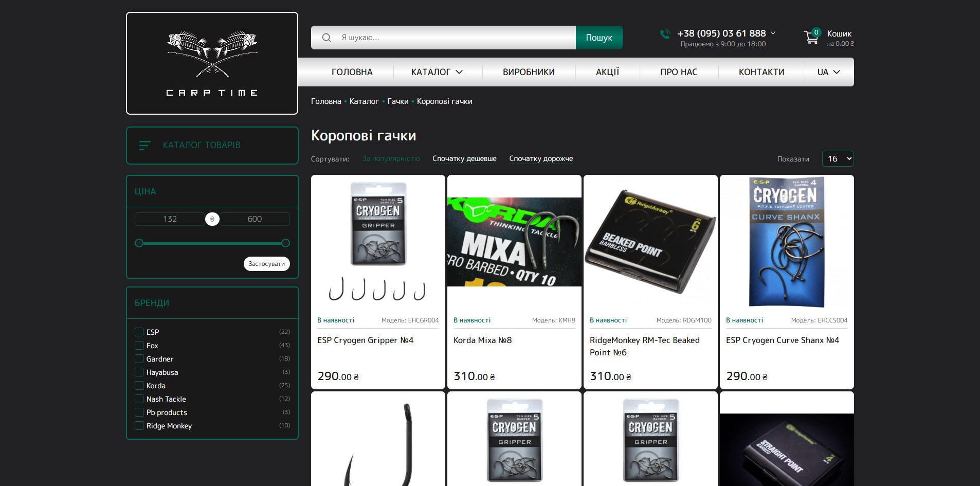
Task: Tick the Ridge Monkey brand checkbox
Action: click(139, 426)
